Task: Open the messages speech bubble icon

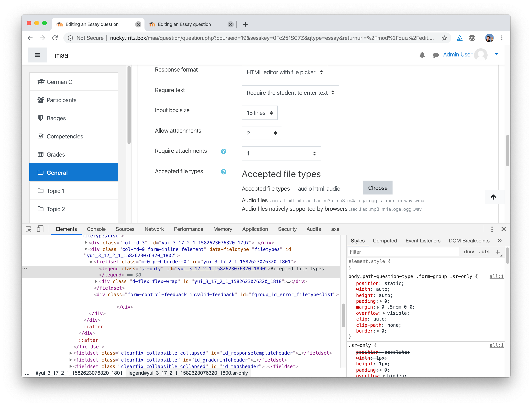Action: point(435,55)
